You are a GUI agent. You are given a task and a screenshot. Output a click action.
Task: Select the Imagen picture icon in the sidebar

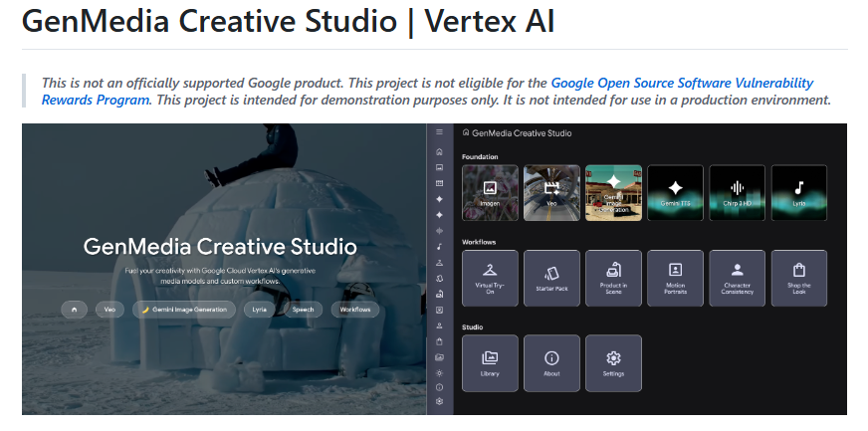[439, 167]
